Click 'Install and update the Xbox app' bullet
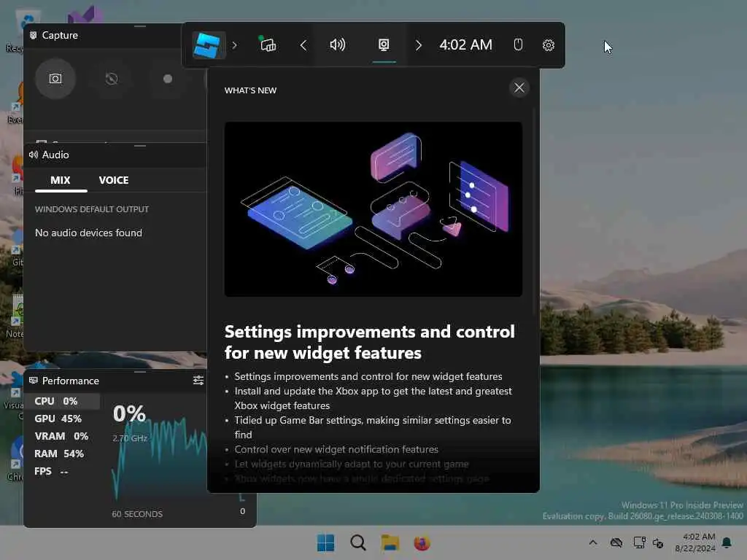This screenshot has height=560, width=747. pyautogui.click(x=373, y=398)
